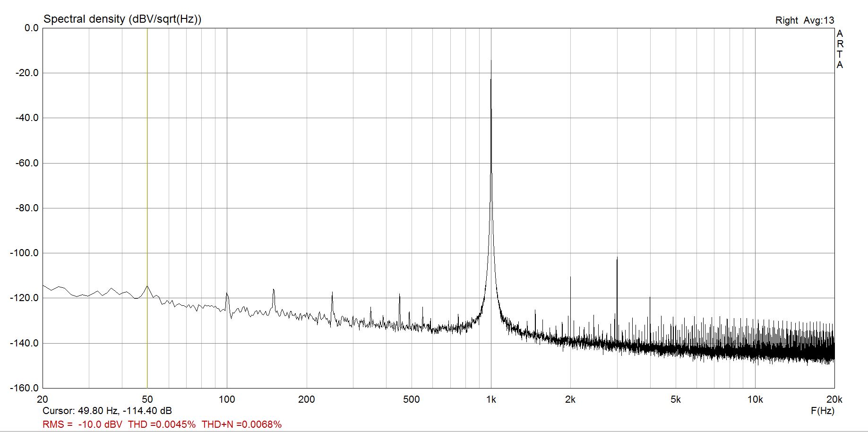Select the 'Spectral density (dBV/sqrt(Hz))' title

click(122, 19)
